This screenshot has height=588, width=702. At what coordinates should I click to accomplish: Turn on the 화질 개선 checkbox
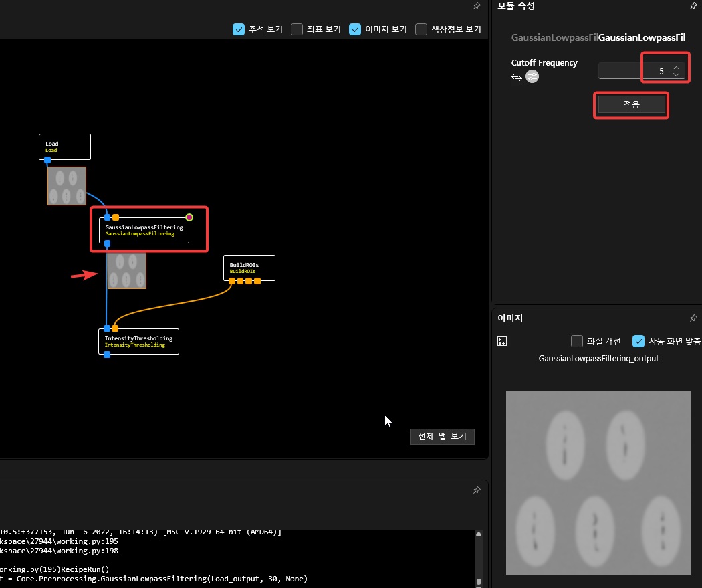[577, 341]
